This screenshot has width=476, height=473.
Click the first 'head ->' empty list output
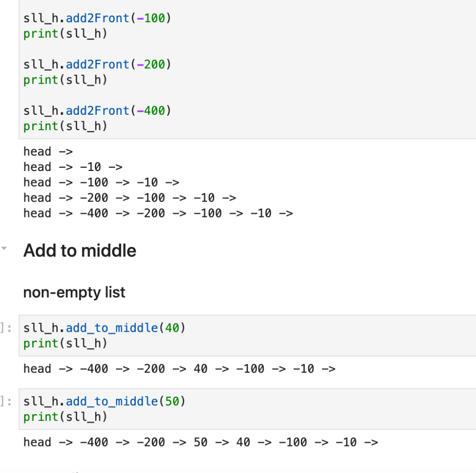tap(48, 151)
